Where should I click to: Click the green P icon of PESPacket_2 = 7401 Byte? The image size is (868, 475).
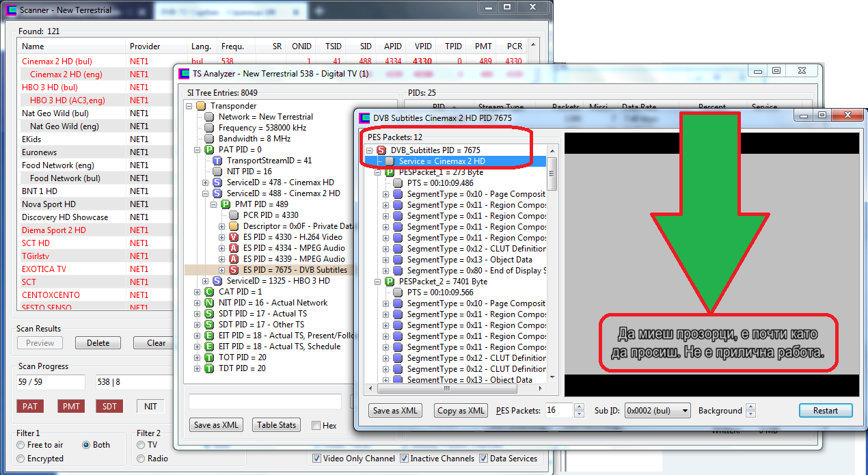coord(390,282)
